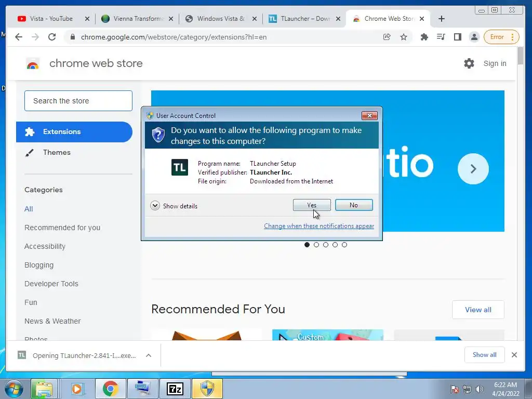Open volume speaker tray icon
Viewport: 532px width, 399px height.
pyautogui.click(x=480, y=389)
